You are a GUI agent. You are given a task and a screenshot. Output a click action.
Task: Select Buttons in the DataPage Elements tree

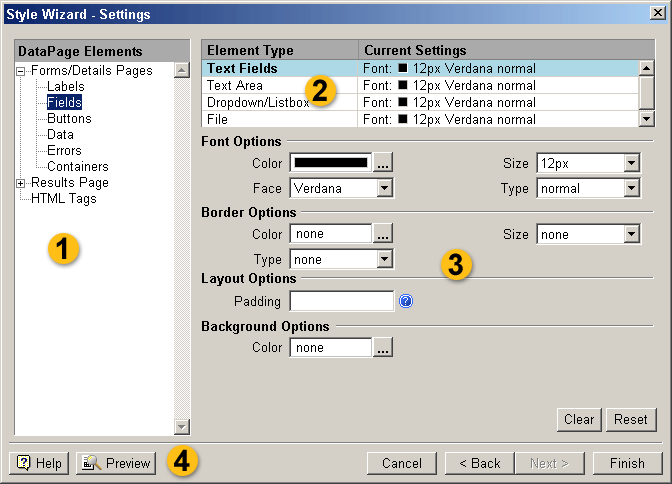(x=69, y=118)
